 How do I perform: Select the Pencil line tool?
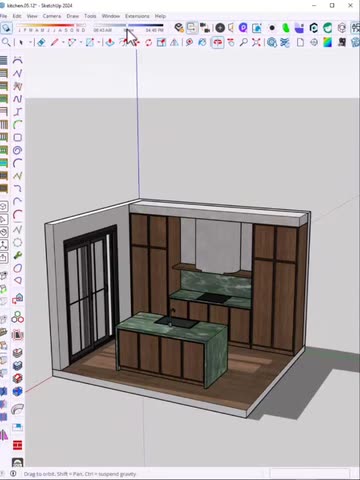[x=55, y=42]
